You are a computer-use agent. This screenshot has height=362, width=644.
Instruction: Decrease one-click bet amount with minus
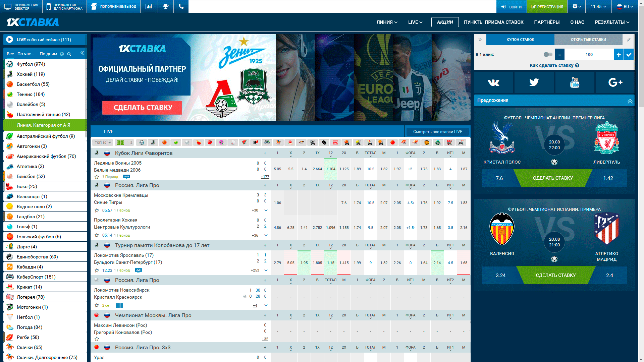(x=559, y=55)
